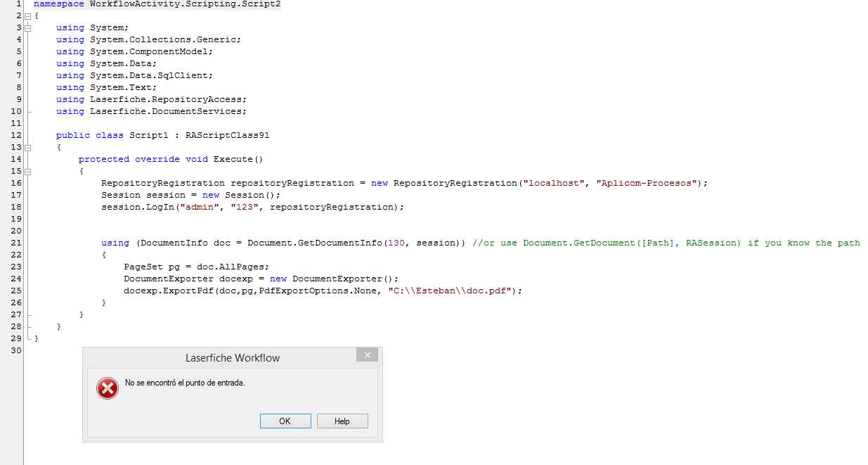The width and height of the screenshot is (868, 465).
Task: Click the "Laserfiche Workflow" dialog title
Action: (233, 358)
